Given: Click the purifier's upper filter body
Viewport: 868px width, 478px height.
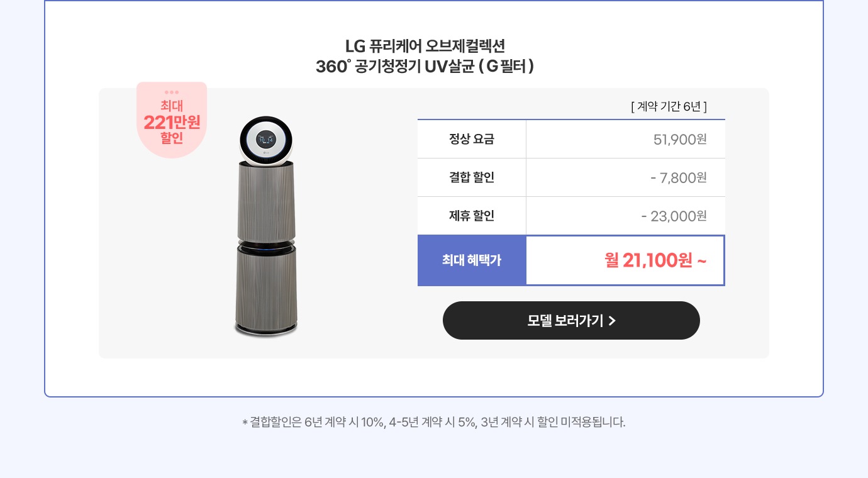Looking at the screenshot, I should (266, 201).
